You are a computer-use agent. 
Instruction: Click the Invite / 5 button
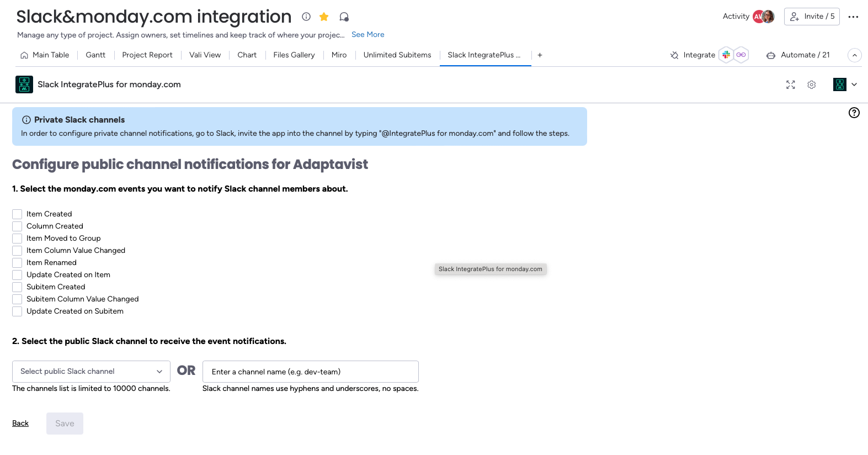coord(812,17)
